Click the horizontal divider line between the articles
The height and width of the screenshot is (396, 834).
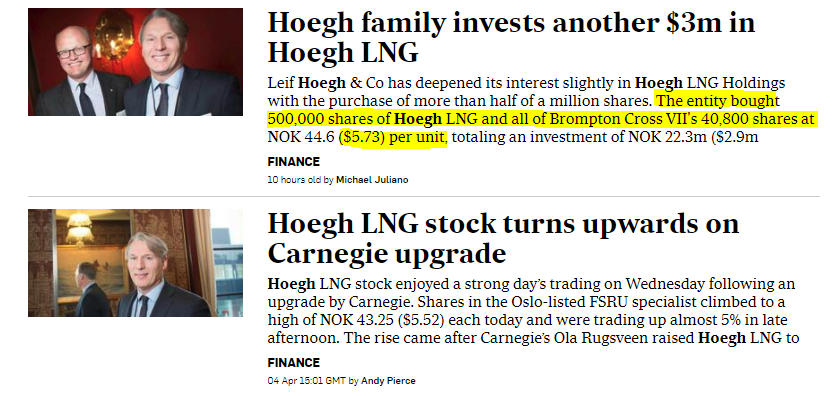424,197
